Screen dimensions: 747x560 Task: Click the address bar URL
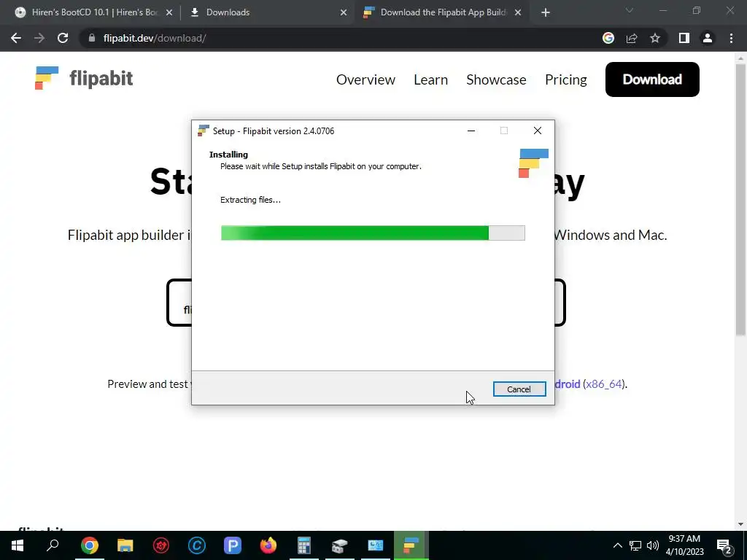[155, 38]
